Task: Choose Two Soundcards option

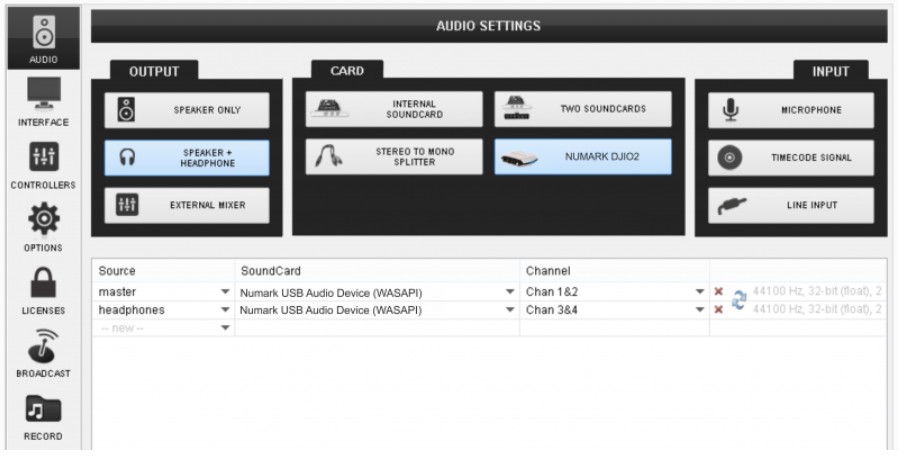Action: pyautogui.click(x=583, y=109)
